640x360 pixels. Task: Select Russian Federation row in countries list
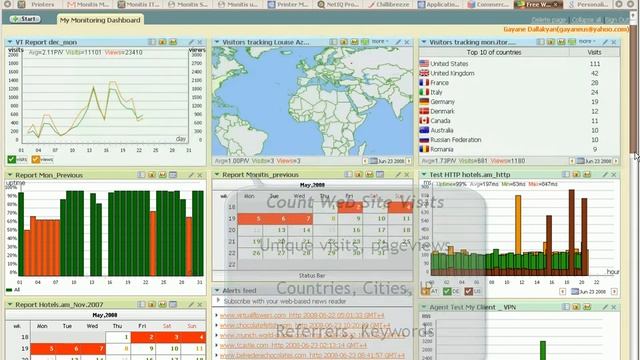click(519, 140)
